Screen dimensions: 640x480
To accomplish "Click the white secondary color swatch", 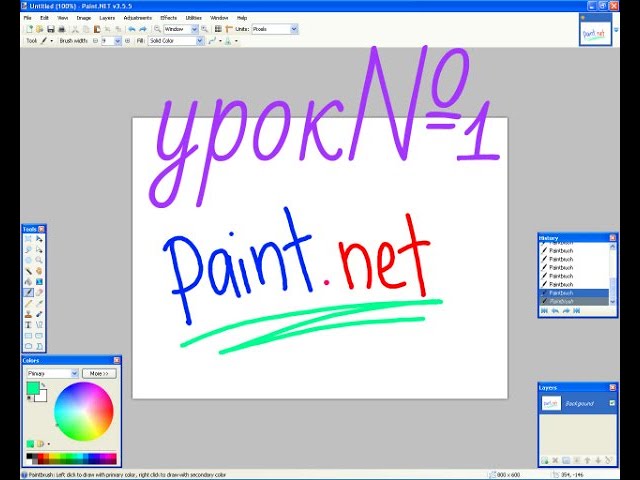I will (42, 396).
